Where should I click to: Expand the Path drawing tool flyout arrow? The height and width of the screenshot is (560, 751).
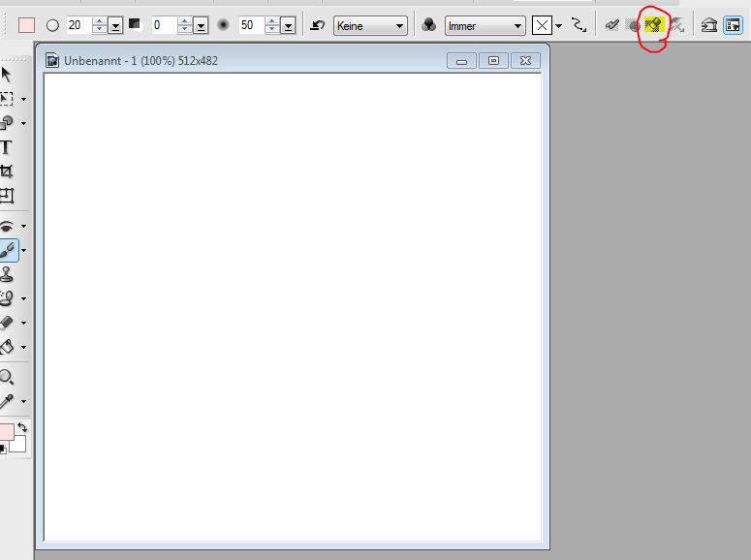tap(23, 123)
